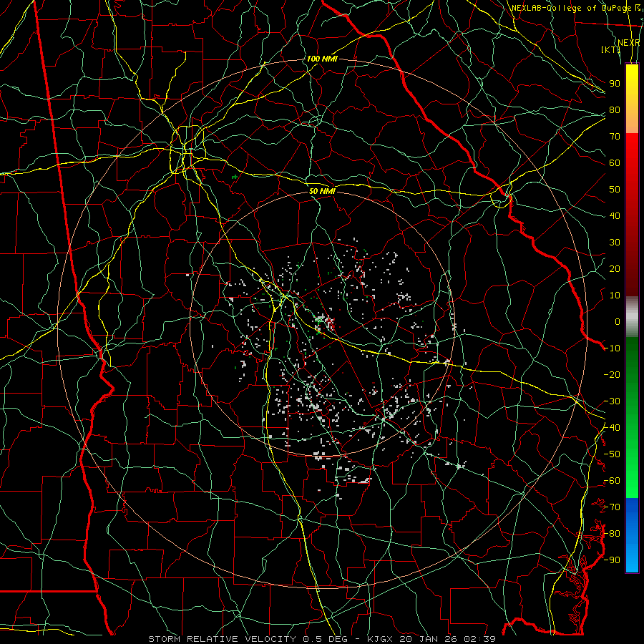Click the 100 NMI range ring label
The image size is (644, 644).
pyautogui.click(x=322, y=59)
